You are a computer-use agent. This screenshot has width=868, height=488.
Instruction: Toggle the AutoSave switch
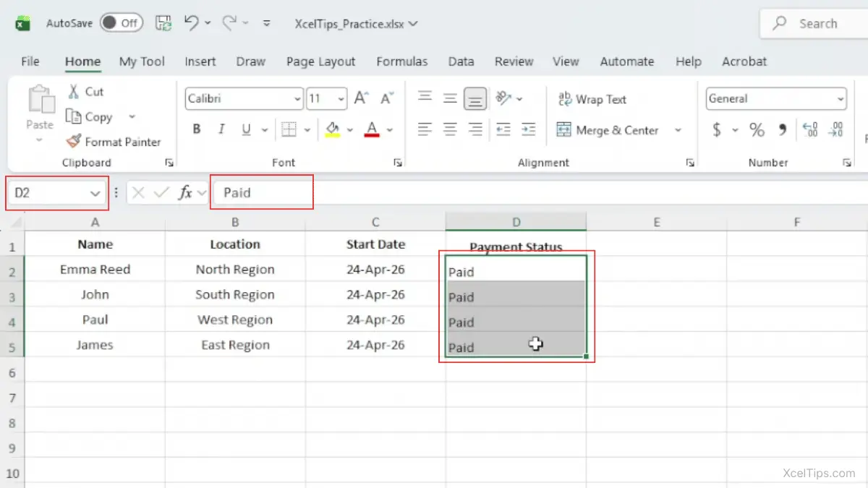pos(120,23)
